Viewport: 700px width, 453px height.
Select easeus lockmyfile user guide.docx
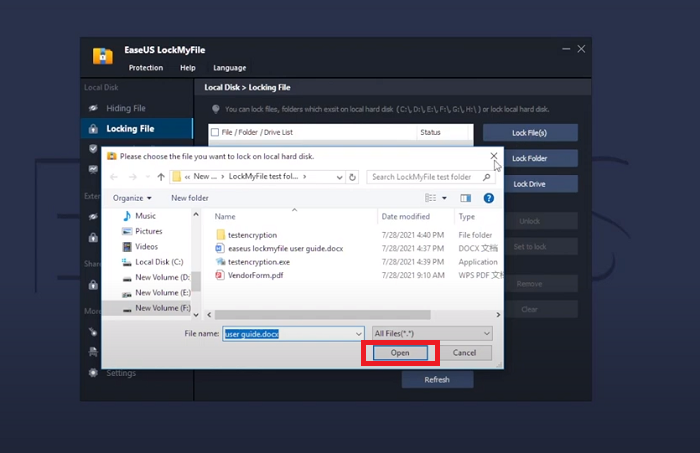coord(285,249)
